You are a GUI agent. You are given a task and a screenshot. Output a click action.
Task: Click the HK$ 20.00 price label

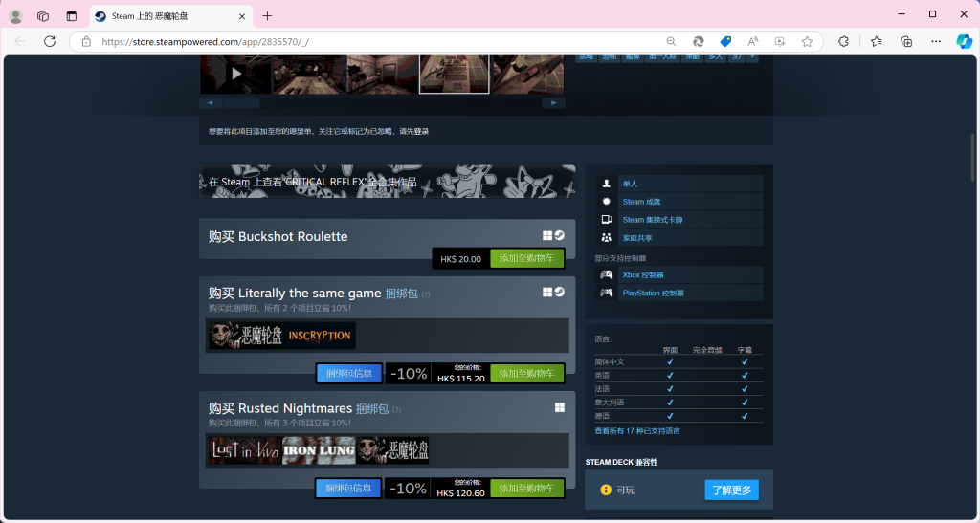pos(460,259)
